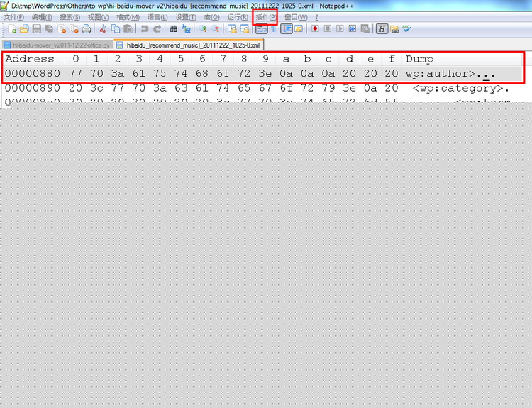
Task: Click the icon right of H button
Action: point(394,29)
